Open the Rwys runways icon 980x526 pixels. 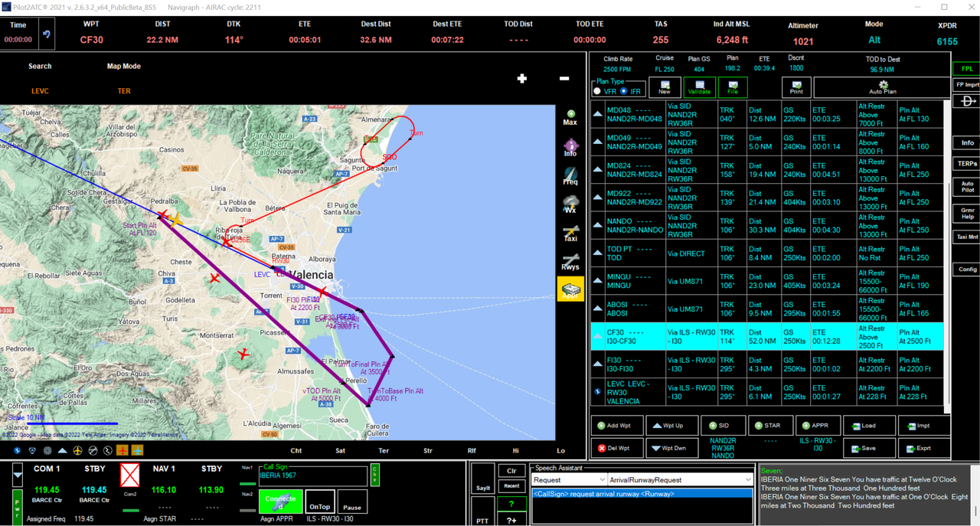coord(570,263)
